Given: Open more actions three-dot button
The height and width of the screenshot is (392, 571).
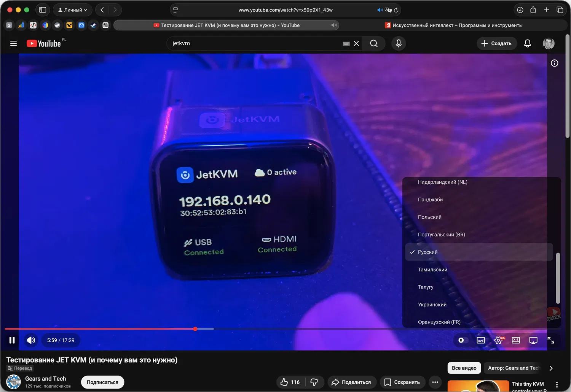Looking at the screenshot, I should 435,382.
